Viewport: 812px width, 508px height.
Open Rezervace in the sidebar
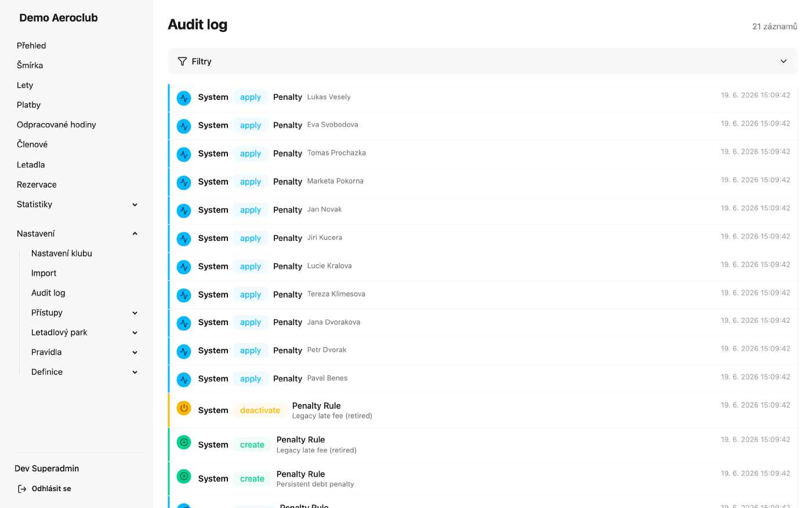coord(37,185)
